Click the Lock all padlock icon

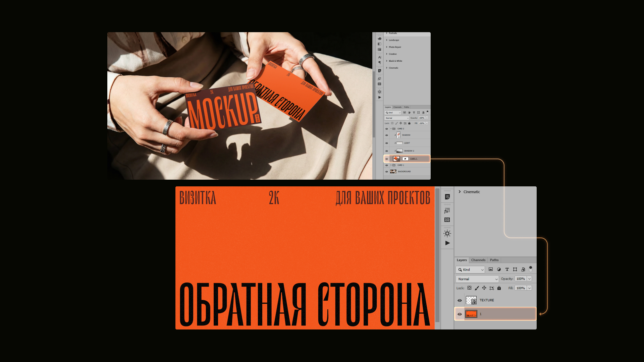499,288
